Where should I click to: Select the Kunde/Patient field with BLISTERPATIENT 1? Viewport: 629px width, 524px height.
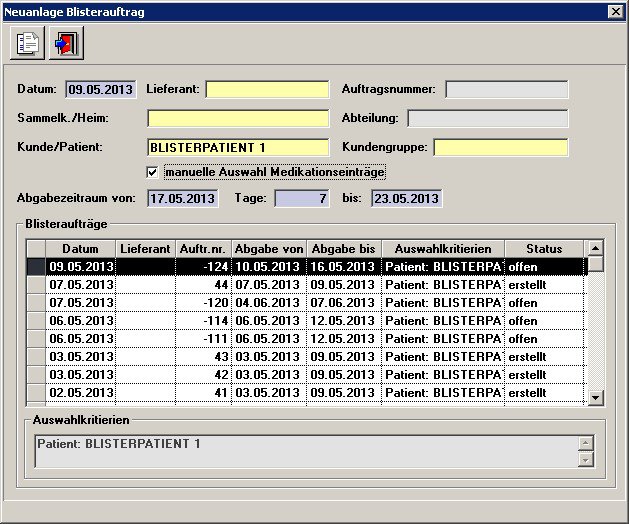point(238,148)
